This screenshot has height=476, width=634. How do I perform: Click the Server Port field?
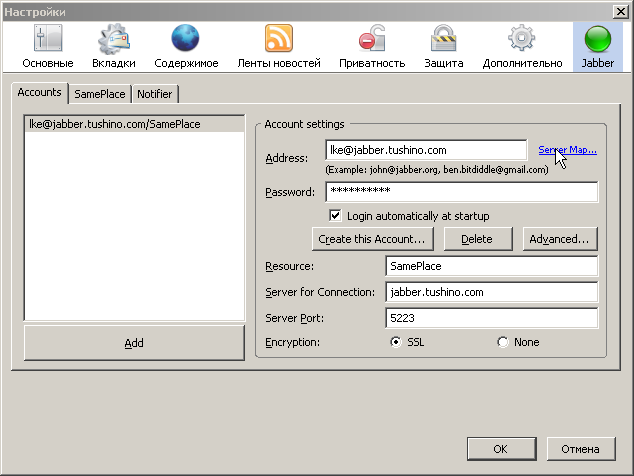(491, 318)
